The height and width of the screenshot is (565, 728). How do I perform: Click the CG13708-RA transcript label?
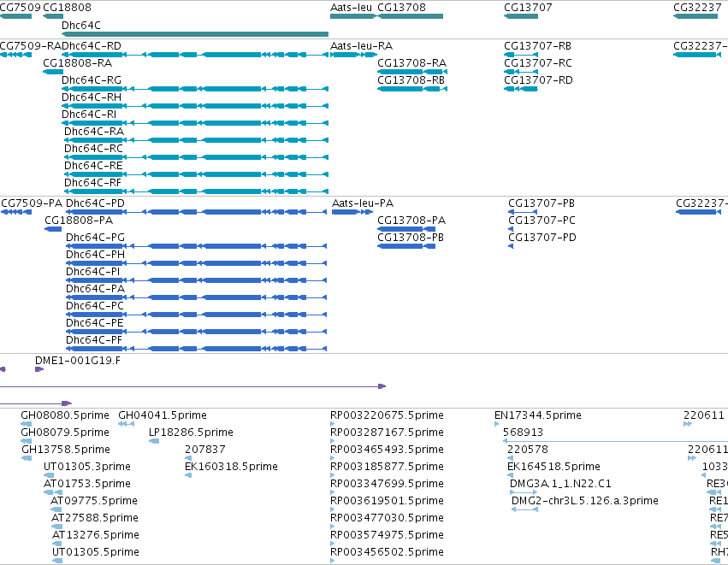(411, 63)
